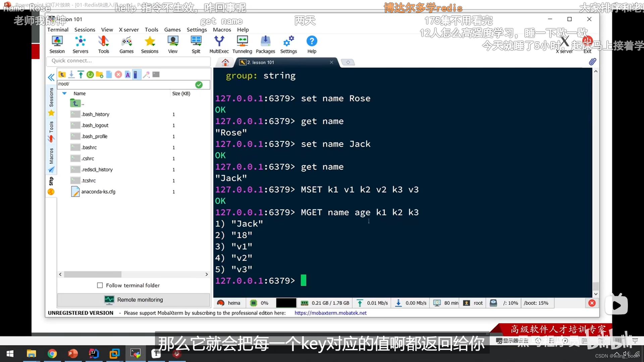This screenshot has width=644, height=362.
Task: Click the red delete file icon
Action: click(118, 74)
